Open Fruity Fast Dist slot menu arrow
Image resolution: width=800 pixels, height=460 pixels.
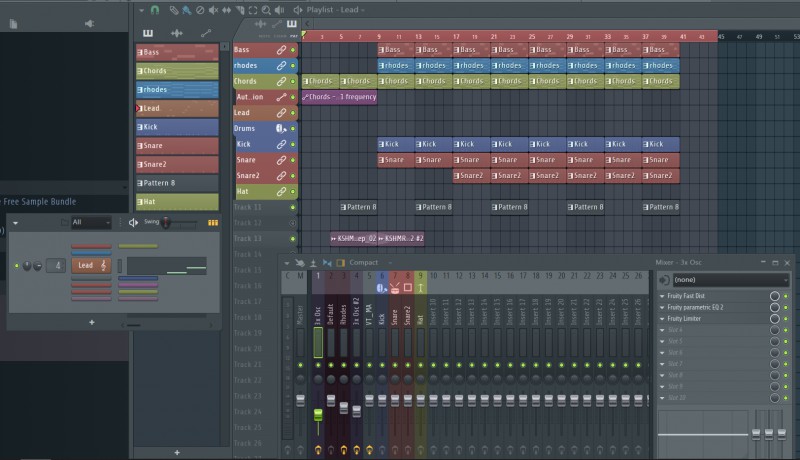662,296
